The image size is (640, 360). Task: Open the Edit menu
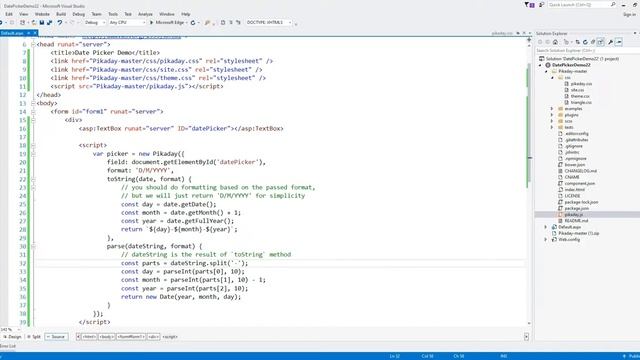(9, 14)
